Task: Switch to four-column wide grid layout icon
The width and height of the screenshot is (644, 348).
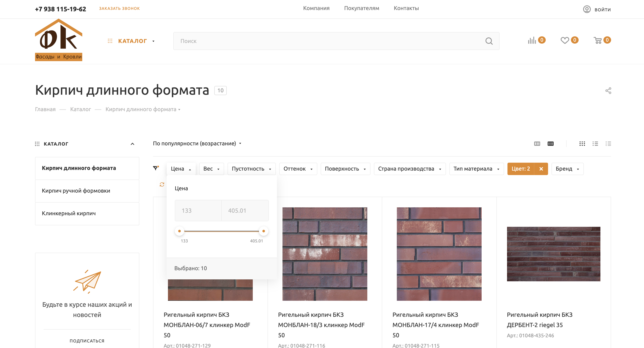Action: (550, 144)
